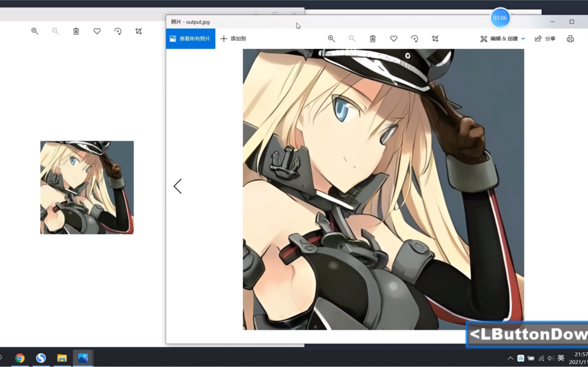Open Google Chrome from the taskbar
Screen dimensions: 588x367
[20, 358]
